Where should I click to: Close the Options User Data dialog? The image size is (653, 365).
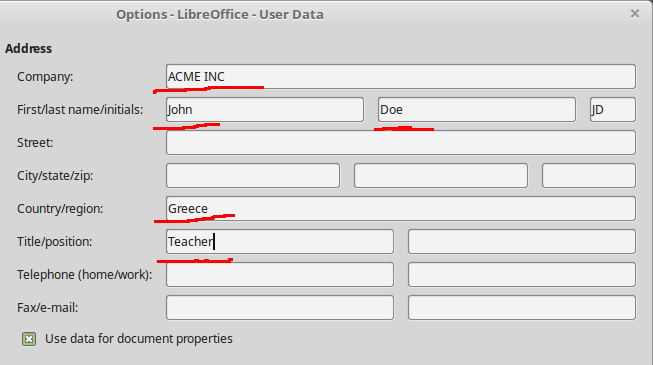pos(635,14)
